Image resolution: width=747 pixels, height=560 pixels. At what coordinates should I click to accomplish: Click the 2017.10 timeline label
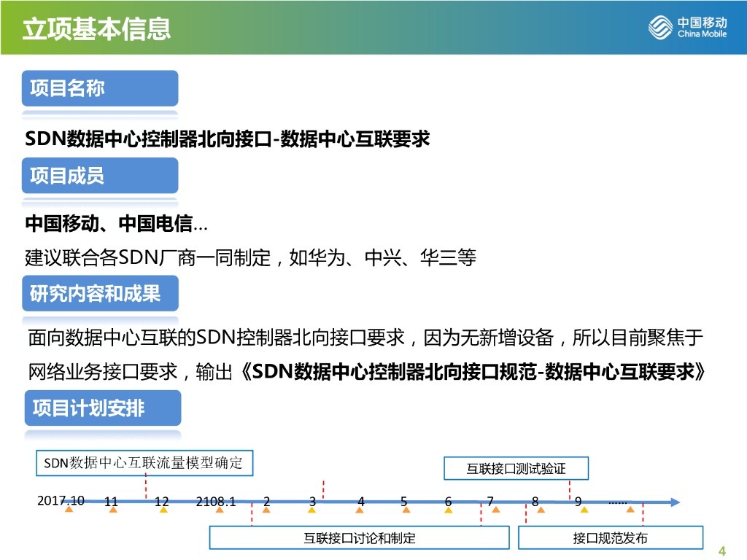[x=61, y=500]
